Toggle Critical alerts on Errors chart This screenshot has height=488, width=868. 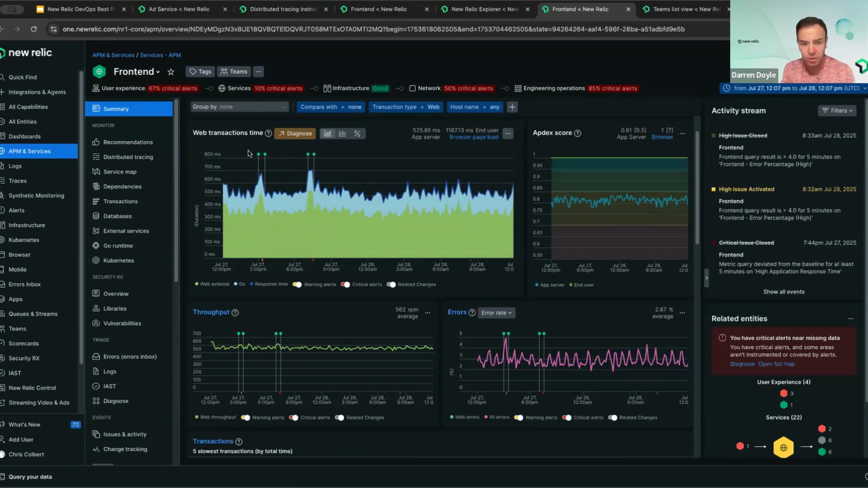click(x=567, y=418)
